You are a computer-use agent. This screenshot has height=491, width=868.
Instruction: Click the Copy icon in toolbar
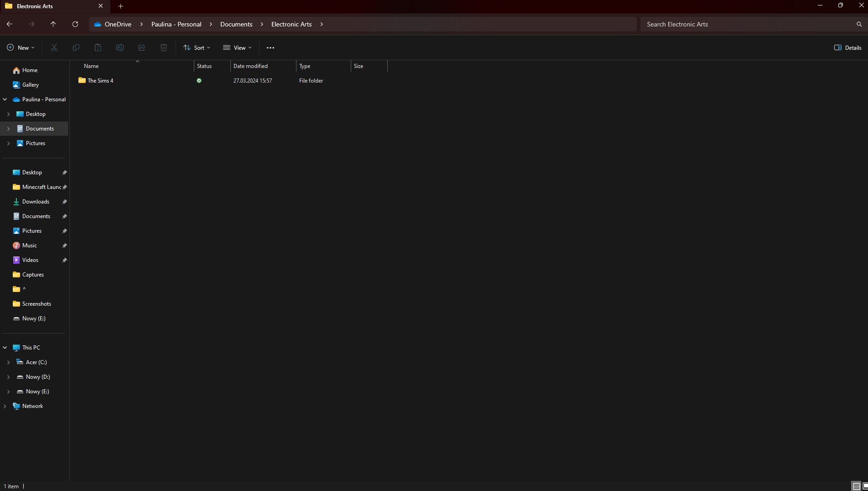pos(76,47)
